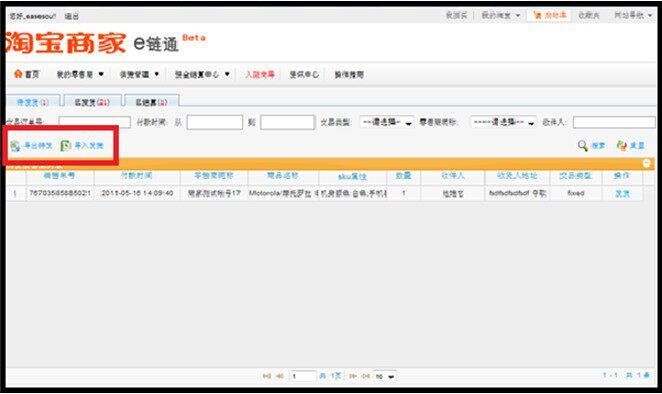Click the 我要买 link in the top bar
The image size is (662, 394).
coord(456,16)
